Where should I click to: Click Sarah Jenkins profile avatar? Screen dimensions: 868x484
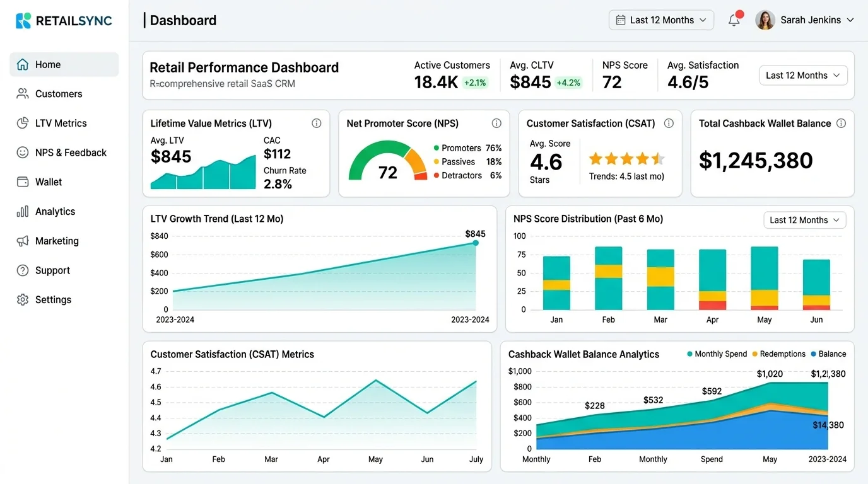point(765,20)
